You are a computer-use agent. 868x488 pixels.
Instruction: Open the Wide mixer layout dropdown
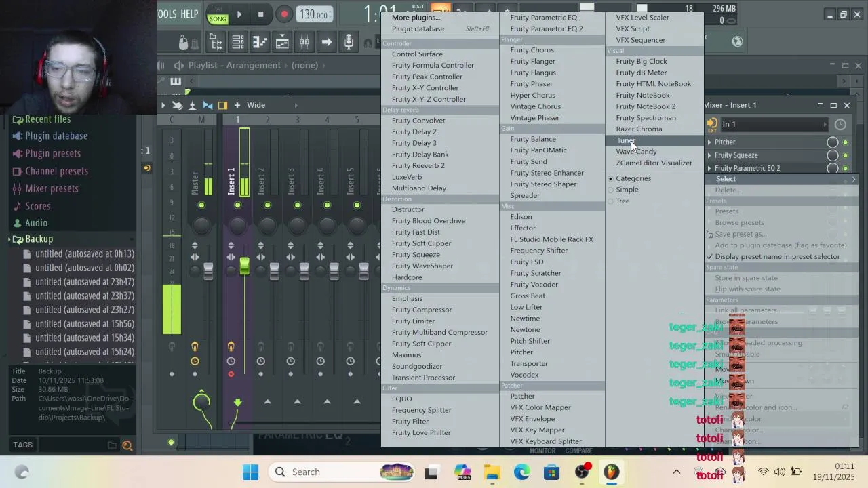tap(271, 105)
